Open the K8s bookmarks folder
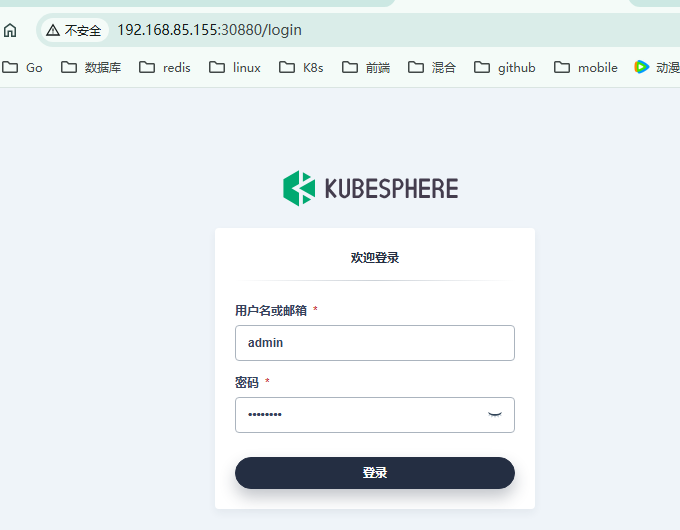The image size is (680, 530). (301, 68)
